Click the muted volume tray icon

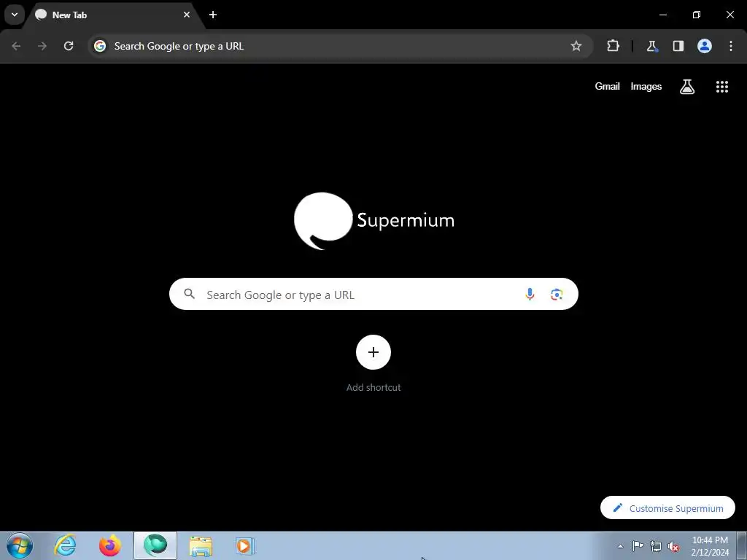click(673, 546)
